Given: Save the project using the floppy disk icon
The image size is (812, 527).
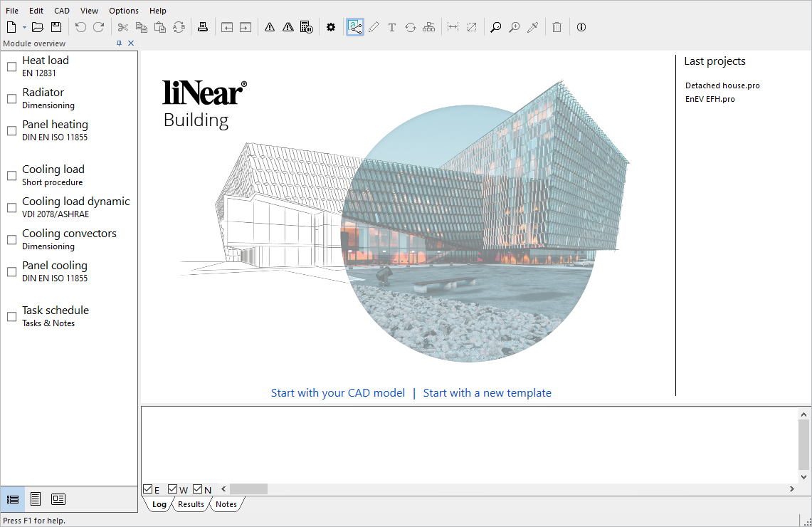Looking at the screenshot, I should tap(56, 27).
